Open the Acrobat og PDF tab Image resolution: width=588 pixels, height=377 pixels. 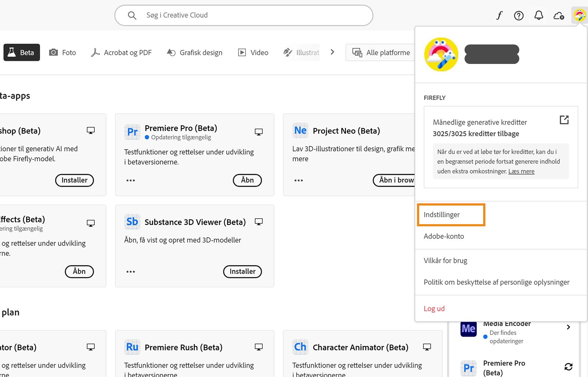pos(121,53)
